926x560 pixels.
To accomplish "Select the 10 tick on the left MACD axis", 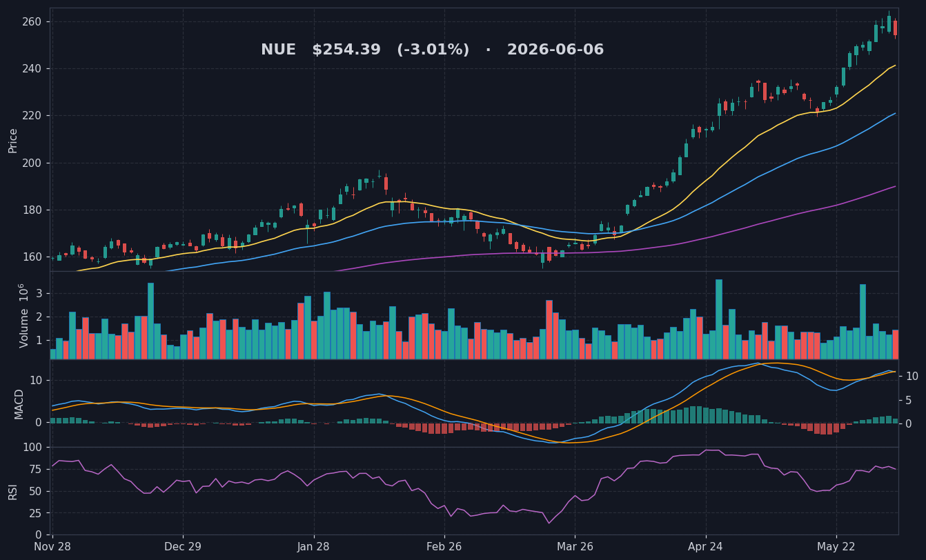I will (x=36, y=381).
